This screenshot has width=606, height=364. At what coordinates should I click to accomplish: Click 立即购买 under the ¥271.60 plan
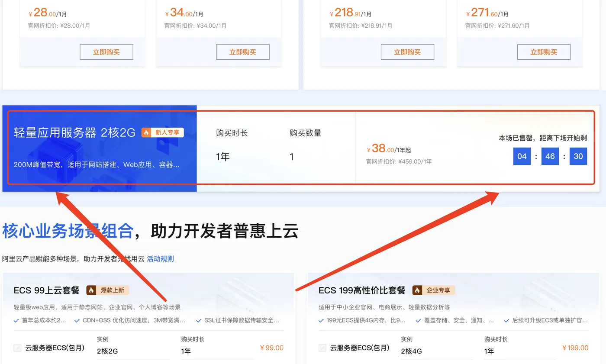[544, 52]
